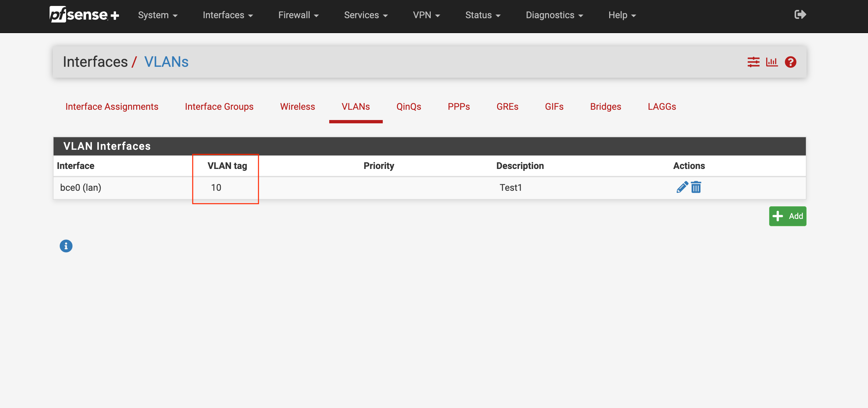Switch to Interface Assignments tab
The height and width of the screenshot is (408, 868).
click(112, 106)
